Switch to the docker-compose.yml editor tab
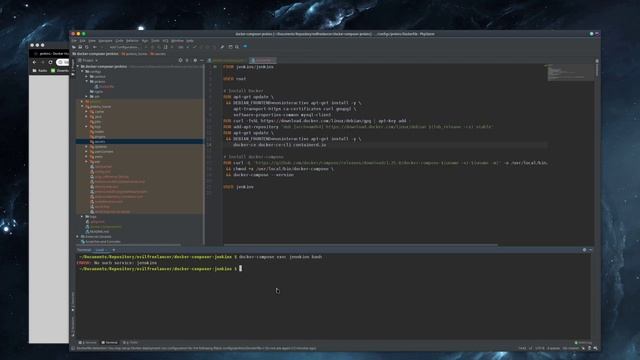Viewport: 640px width, 360px height. click(x=227, y=60)
